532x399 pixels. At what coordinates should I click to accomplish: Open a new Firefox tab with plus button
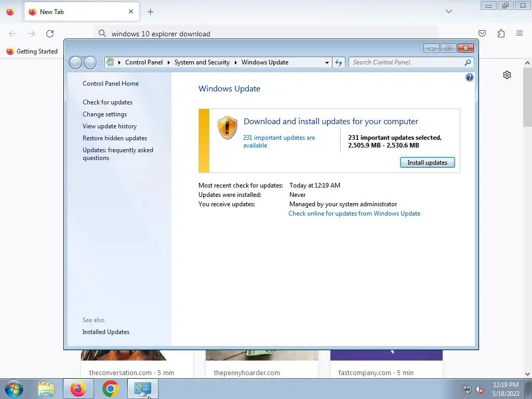(150, 12)
